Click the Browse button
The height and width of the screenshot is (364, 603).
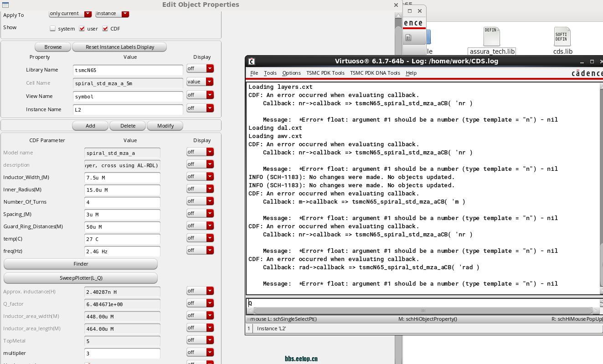coord(53,47)
